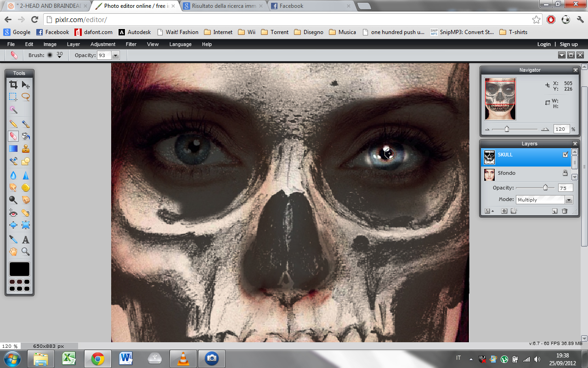Select the Brush tool

pyautogui.click(x=26, y=123)
